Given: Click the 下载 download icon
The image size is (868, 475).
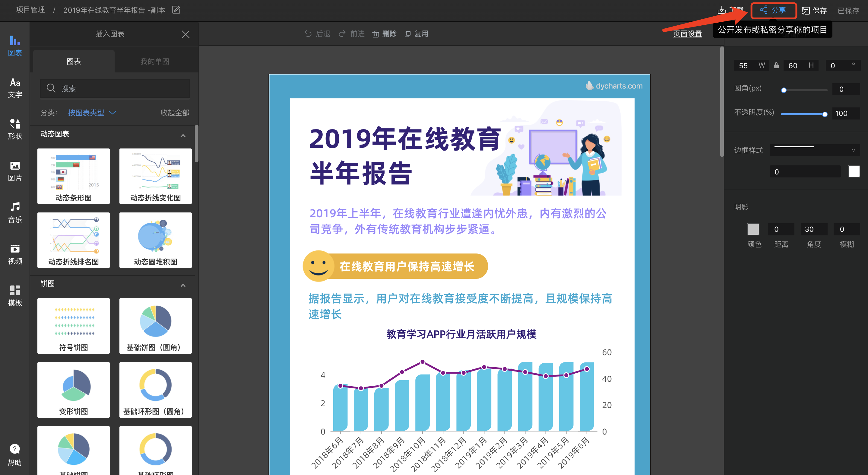Looking at the screenshot, I should coord(721,10).
